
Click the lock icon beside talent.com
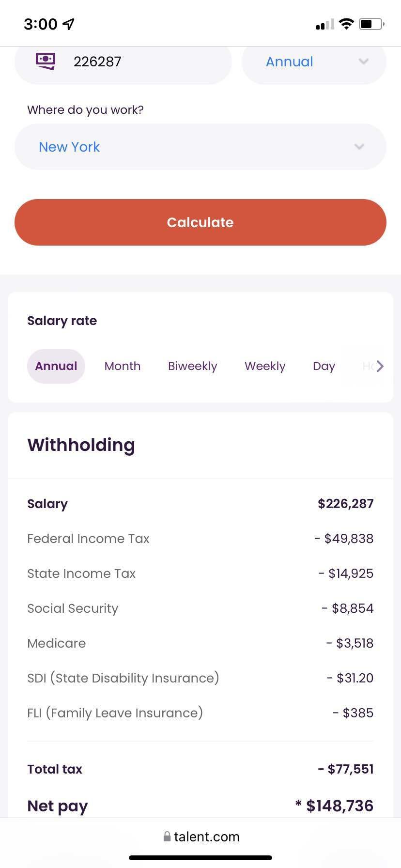pos(167,837)
